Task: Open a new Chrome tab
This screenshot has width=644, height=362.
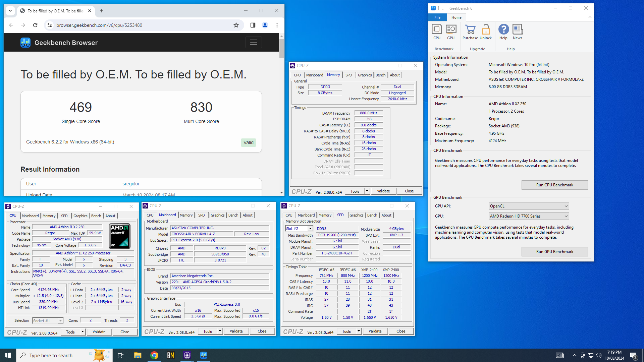Action: [102, 11]
